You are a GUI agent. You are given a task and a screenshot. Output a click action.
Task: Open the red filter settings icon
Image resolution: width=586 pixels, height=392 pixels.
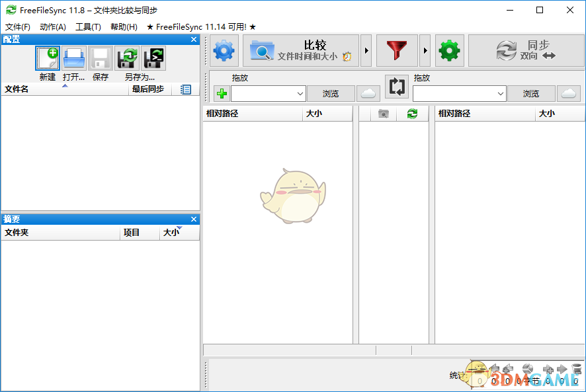click(x=397, y=50)
